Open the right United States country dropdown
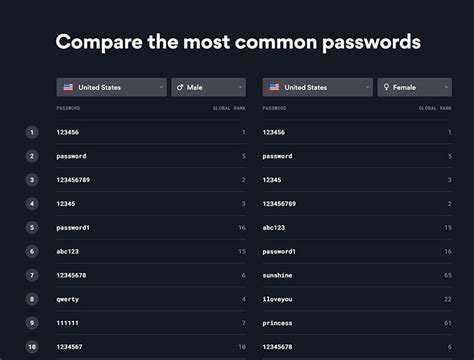 click(318, 87)
